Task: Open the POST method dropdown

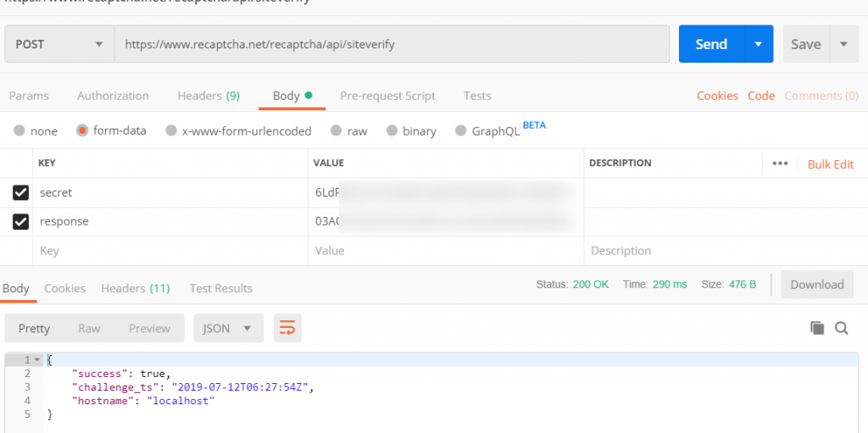Action: tap(59, 44)
